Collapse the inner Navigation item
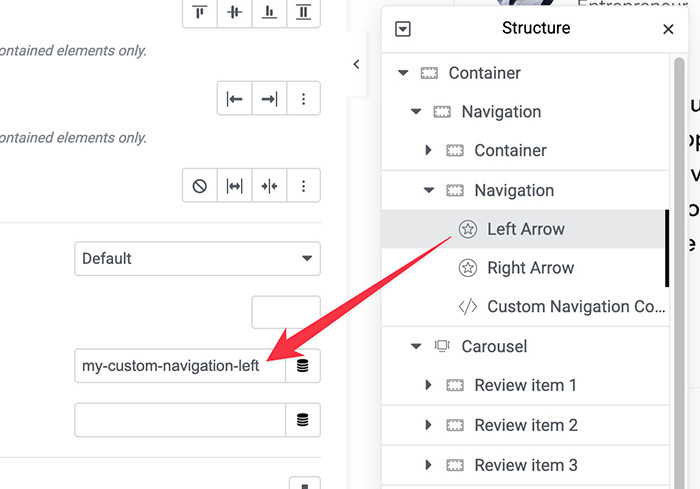700x489 pixels. (429, 191)
